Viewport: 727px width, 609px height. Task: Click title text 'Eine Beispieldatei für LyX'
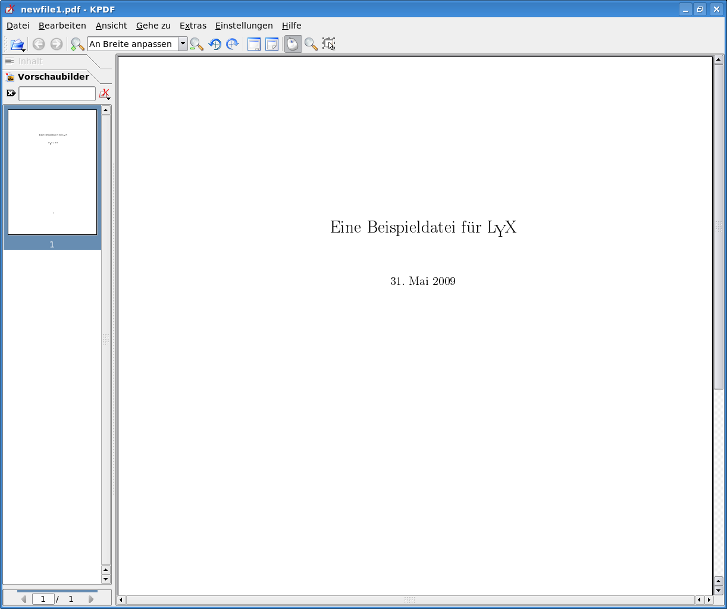point(423,227)
